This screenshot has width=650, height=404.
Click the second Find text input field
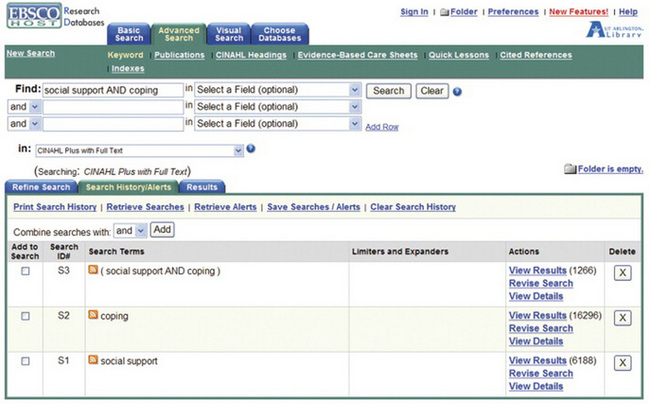[x=113, y=107]
